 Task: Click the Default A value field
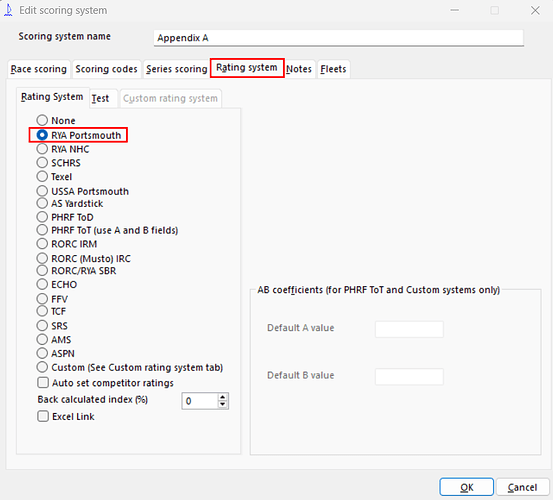coord(409,329)
